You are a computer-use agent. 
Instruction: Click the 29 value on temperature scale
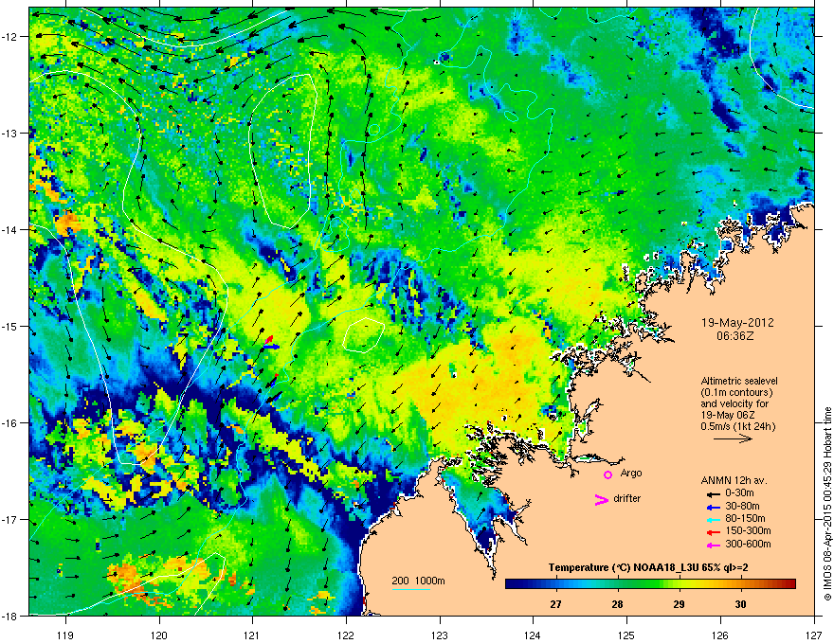[x=679, y=604]
